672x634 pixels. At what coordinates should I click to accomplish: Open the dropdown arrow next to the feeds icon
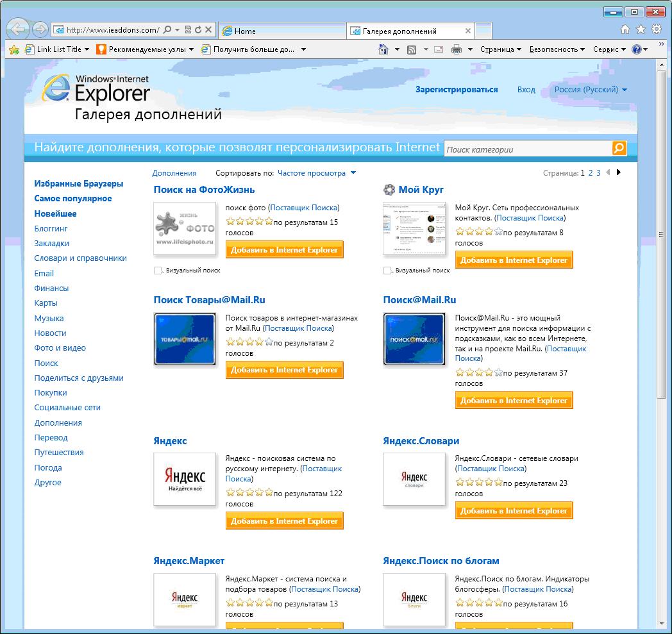(426, 49)
